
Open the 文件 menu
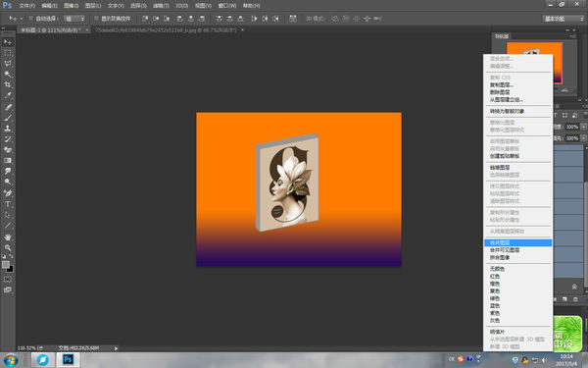(x=26, y=6)
